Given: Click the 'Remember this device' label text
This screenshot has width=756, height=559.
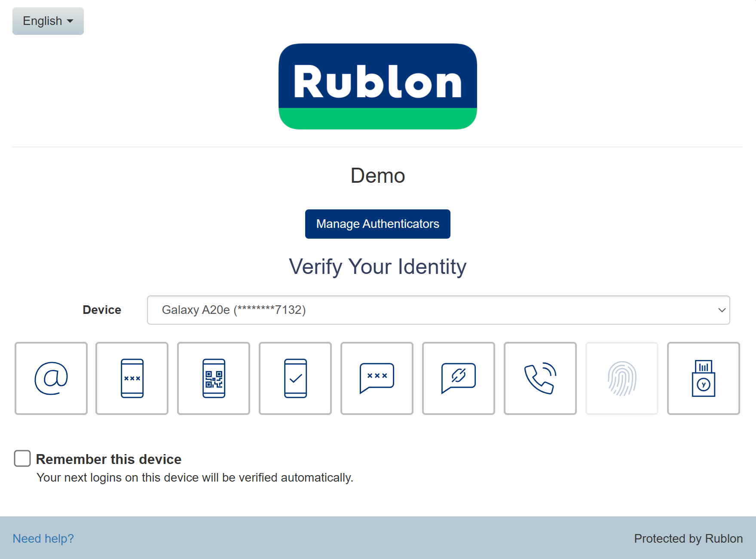Looking at the screenshot, I should pyautogui.click(x=109, y=459).
